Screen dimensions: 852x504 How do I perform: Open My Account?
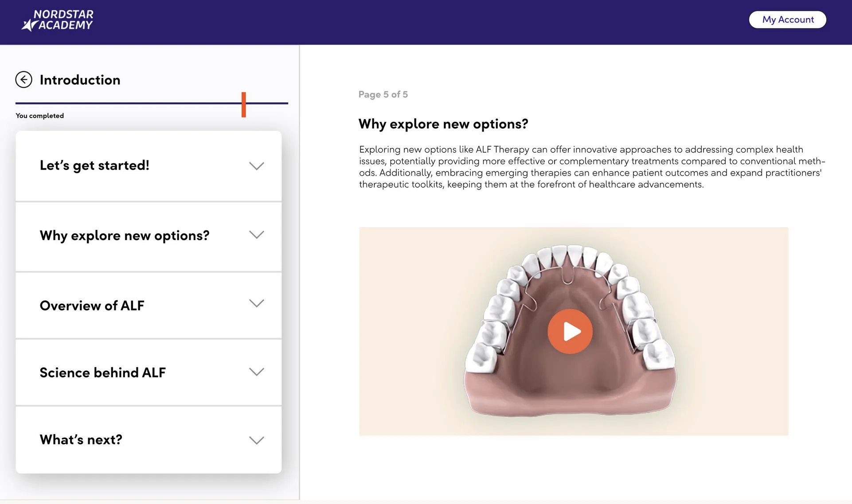[x=788, y=19]
